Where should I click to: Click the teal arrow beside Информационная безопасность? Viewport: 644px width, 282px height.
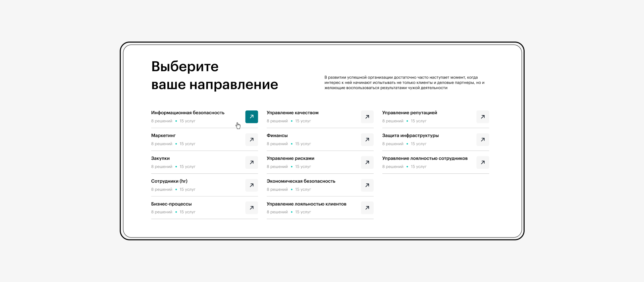[x=252, y=117]
